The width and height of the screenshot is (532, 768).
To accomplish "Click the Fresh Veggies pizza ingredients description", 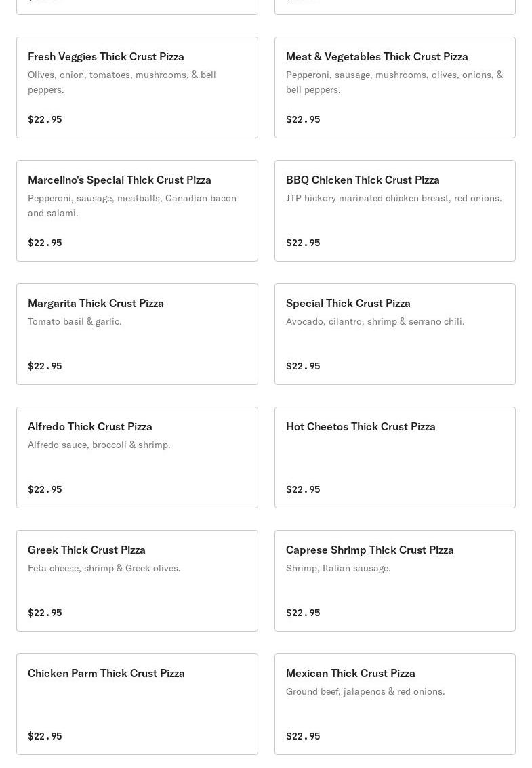I will coord(122,82).
